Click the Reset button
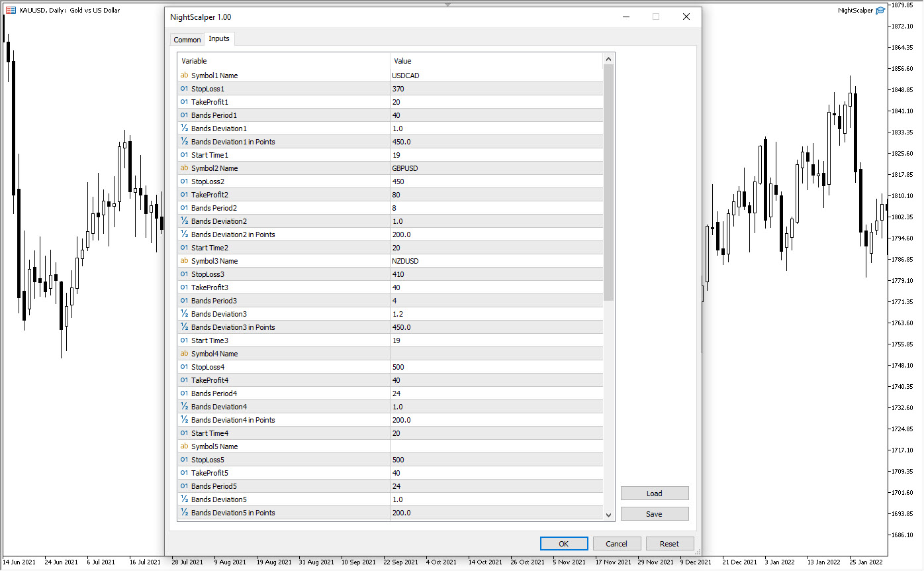 (669, 544)
